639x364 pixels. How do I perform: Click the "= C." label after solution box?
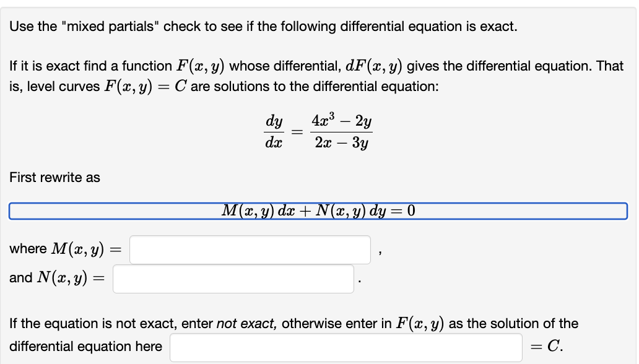547,347
